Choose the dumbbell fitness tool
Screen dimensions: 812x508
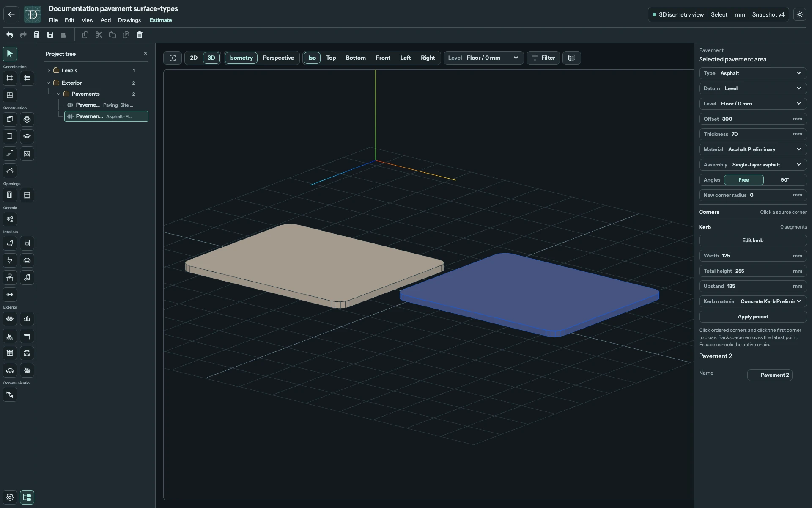[10, 295]
